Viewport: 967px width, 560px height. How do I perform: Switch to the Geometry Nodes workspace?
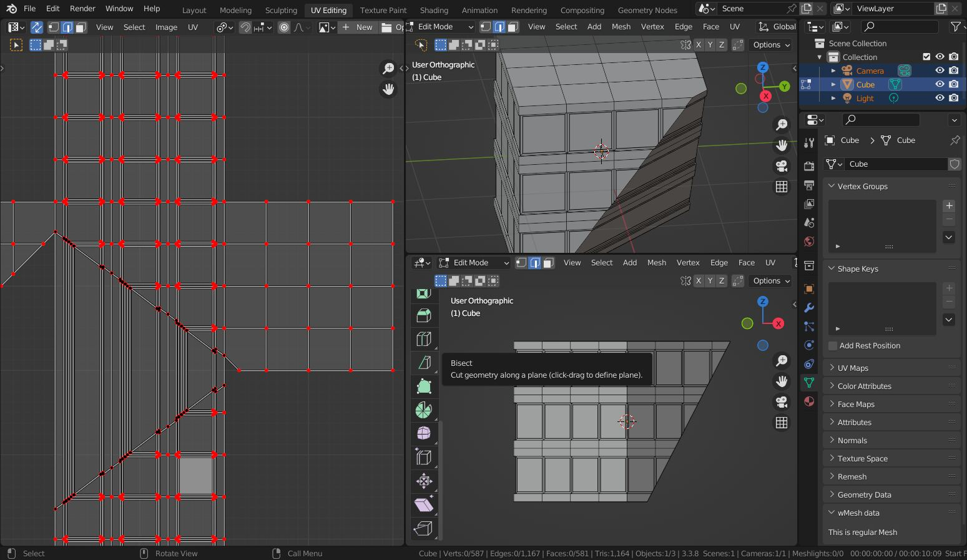[x=647, y=10]
